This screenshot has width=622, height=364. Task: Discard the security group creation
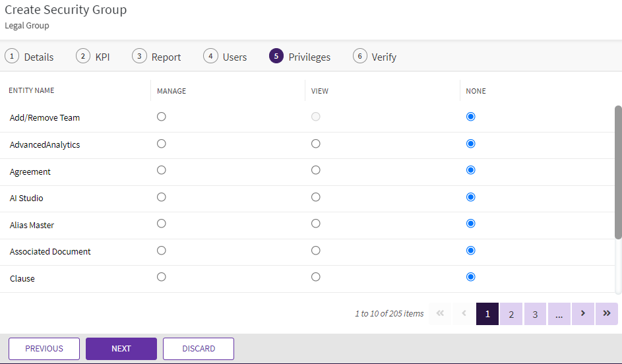point(199,349)
